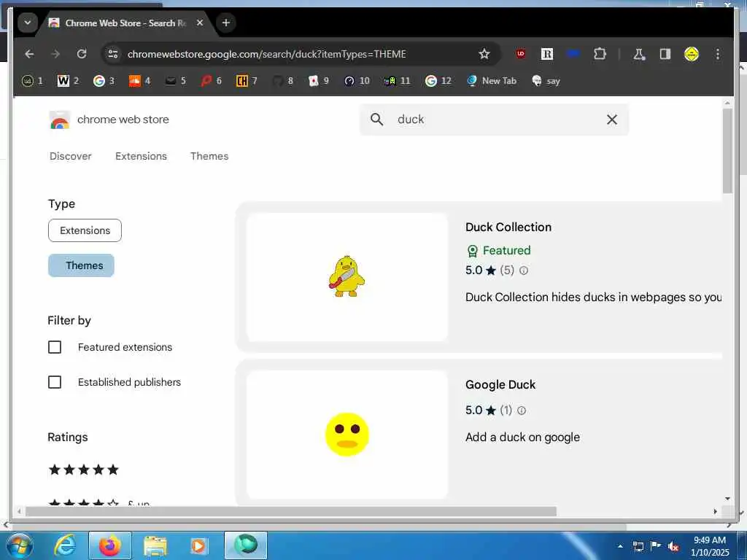Viewport: 747px width, 560px height.
Task: Open the Windows Start menu
Action: coord(20,545)
